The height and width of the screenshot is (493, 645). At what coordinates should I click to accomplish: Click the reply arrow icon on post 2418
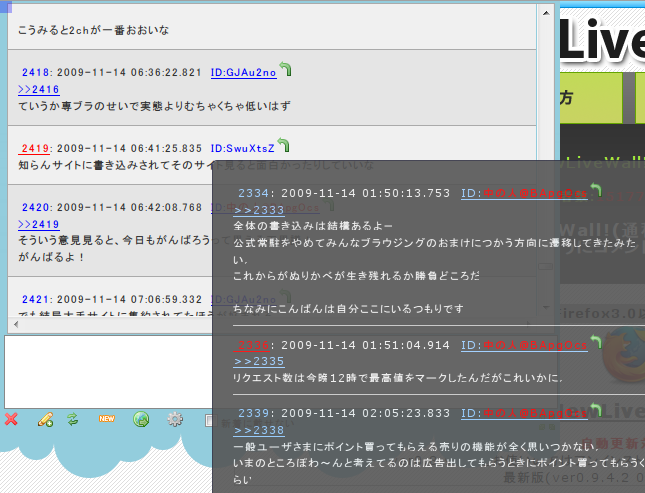coord(285,69)
